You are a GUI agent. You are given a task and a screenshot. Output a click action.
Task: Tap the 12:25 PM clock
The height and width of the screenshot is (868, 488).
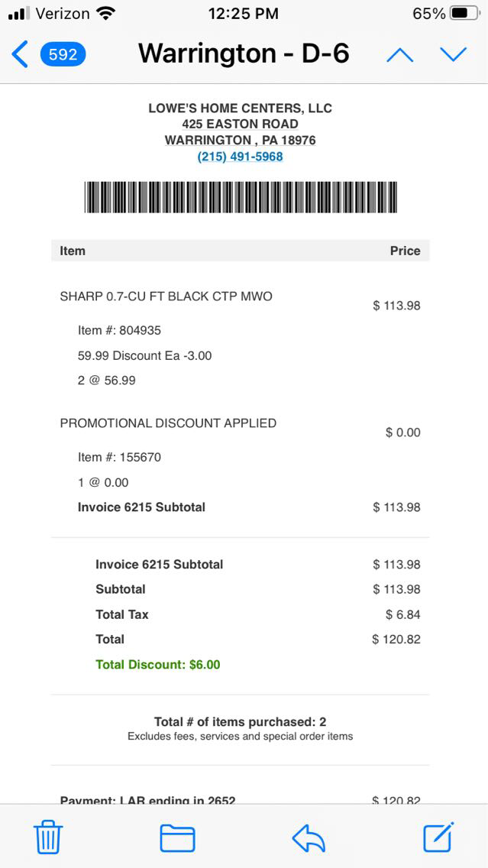click(243, 13)
